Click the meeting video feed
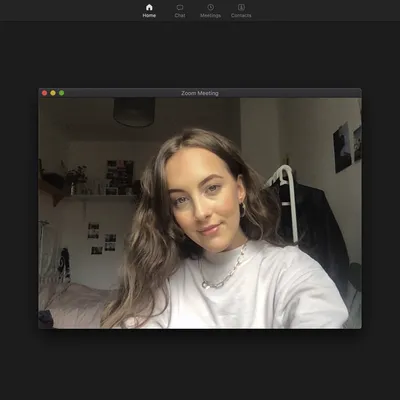 tap(200, 213)
